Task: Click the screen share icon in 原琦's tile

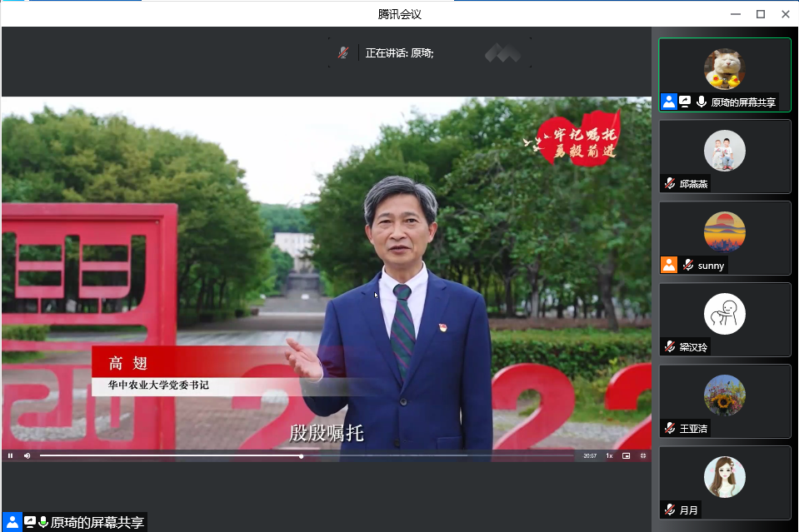Action: coord(685,102)
